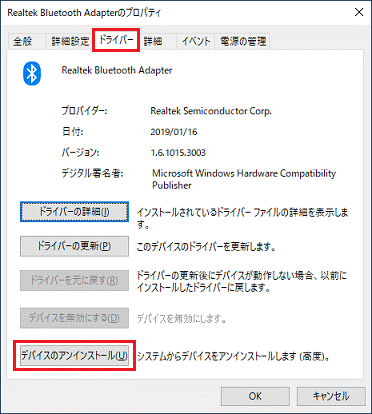Click the ドライバーの更新 button
This screenshot has height=414, width=372.
point(74,246)
